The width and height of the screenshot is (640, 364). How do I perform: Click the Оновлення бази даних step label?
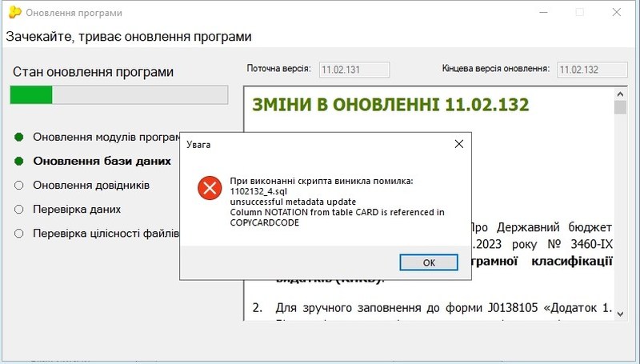102,161
